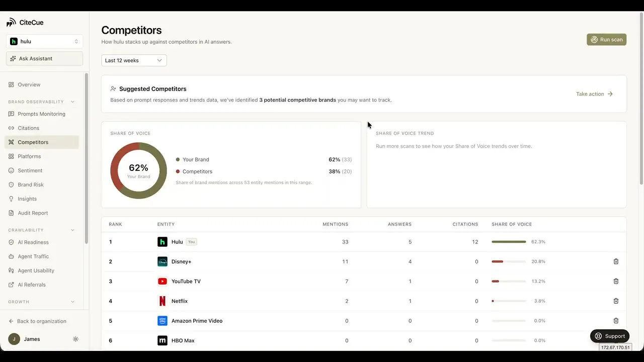Click the Brand Risk shield icon
This screenshot has height=362, width=644.
12,185
